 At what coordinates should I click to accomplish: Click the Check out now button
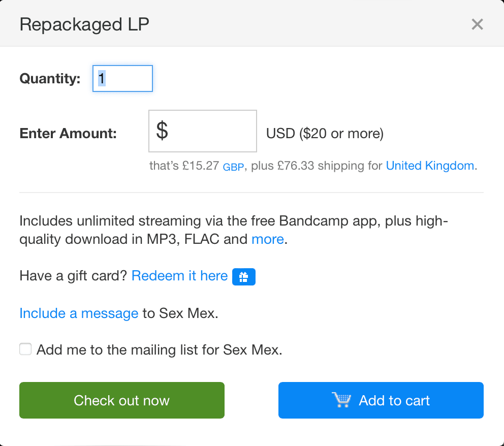122,400
